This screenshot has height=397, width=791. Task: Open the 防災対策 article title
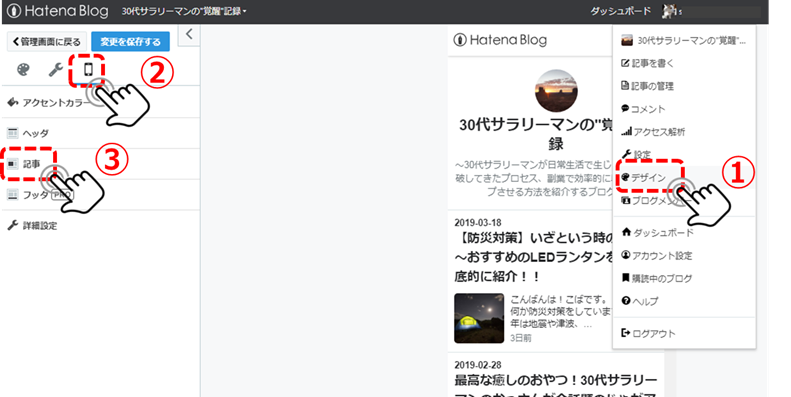point(534,257)
